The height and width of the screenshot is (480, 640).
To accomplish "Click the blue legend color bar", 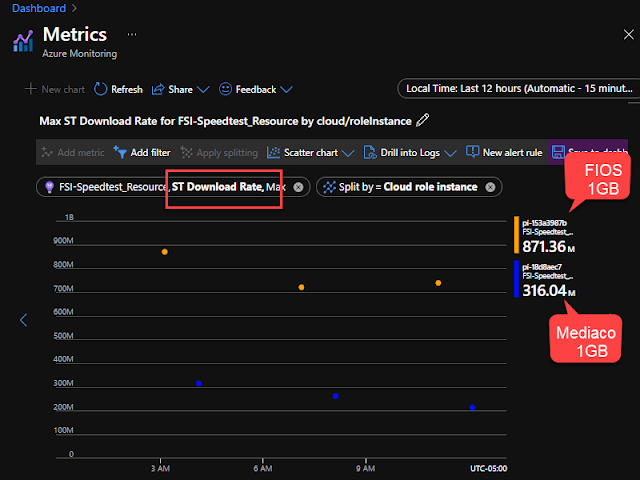I will click(x=516, y=279).
